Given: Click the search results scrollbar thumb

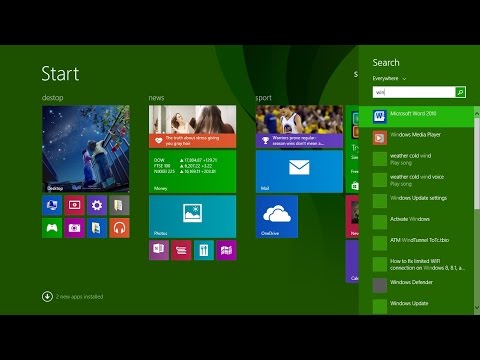Looking at the screenshot, I should point(477,163).
